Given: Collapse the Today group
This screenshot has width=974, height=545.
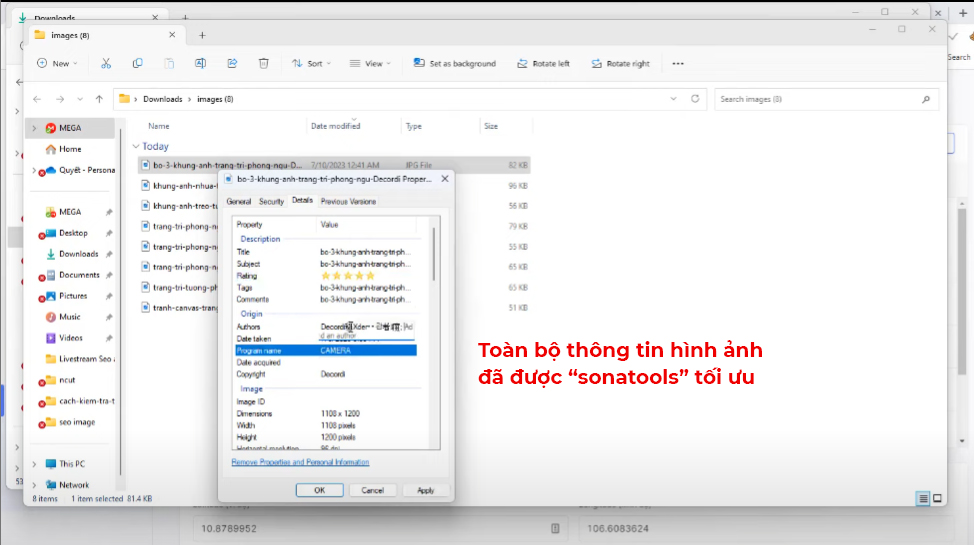Looking at the screenshot, I should click(136, 147).
